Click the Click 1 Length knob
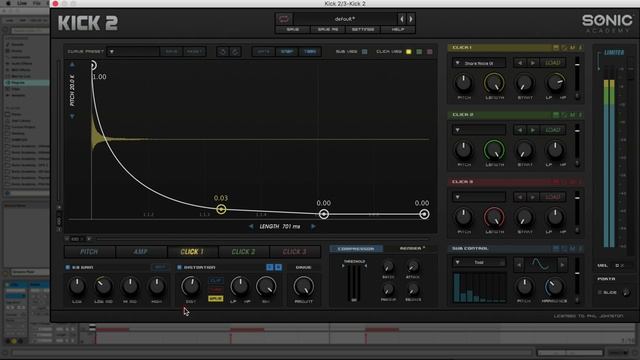This screenshot has width=640, height=360. pos(494,83)
